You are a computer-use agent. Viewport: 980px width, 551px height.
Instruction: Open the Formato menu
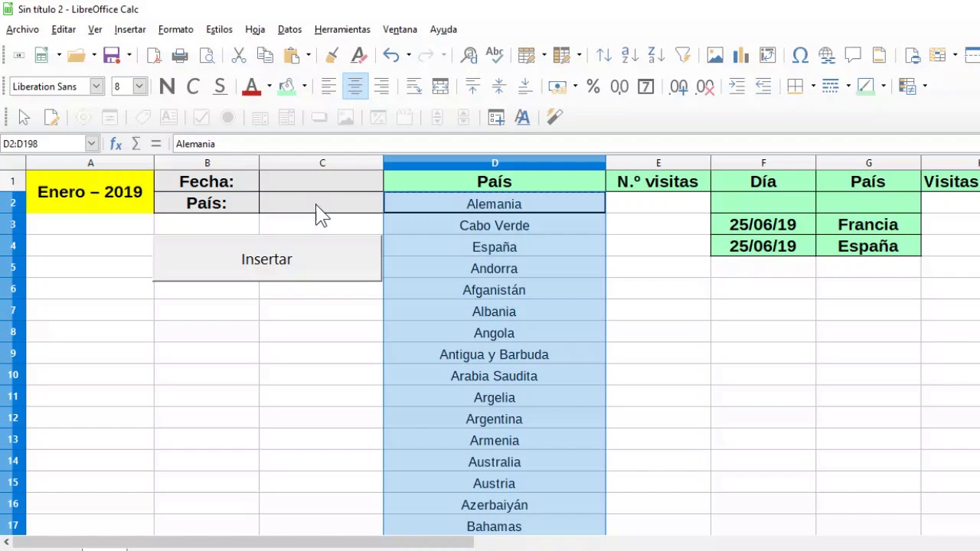pos(175,29)
